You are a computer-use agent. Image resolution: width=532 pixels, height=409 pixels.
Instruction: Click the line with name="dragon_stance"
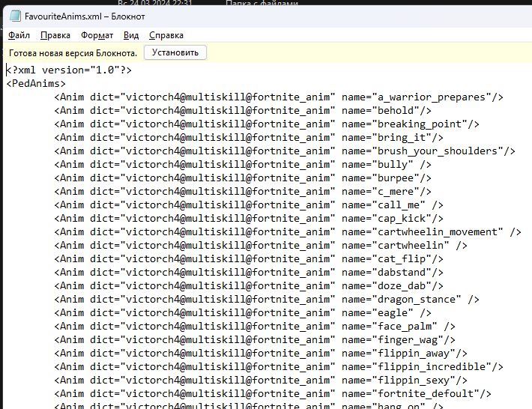[x=267, y=299]
